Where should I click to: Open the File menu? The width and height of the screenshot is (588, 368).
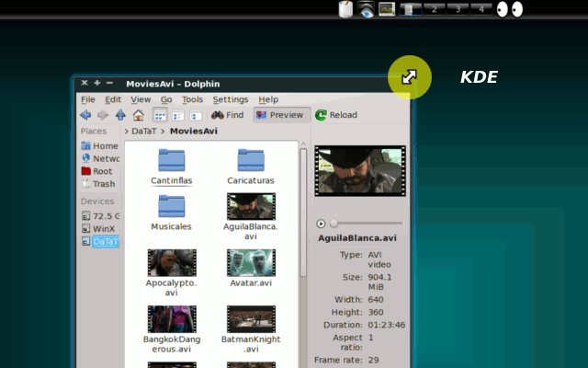click(x=88, y=99)
